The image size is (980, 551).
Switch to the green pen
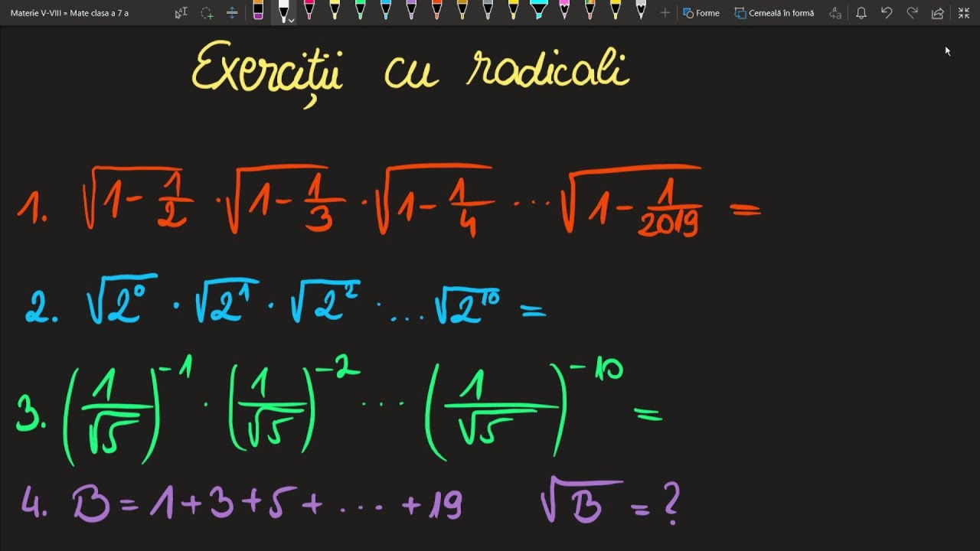coord(360,10)
